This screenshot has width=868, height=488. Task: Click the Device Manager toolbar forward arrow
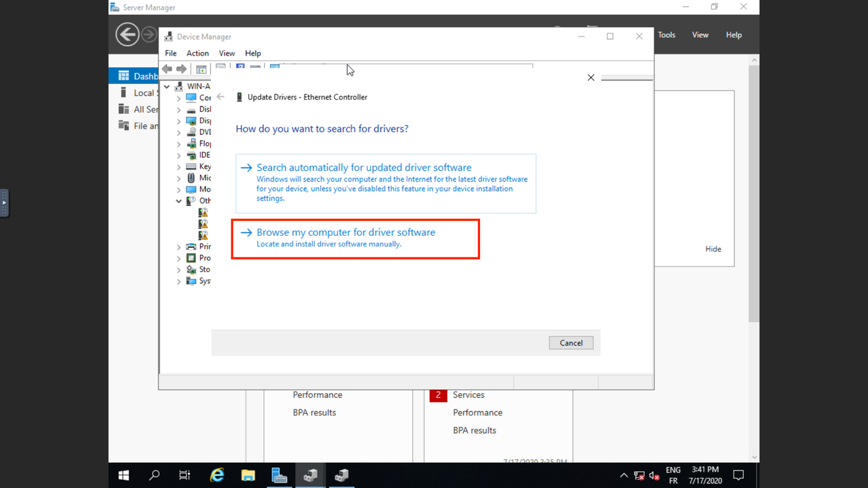(x=181, y=69)
